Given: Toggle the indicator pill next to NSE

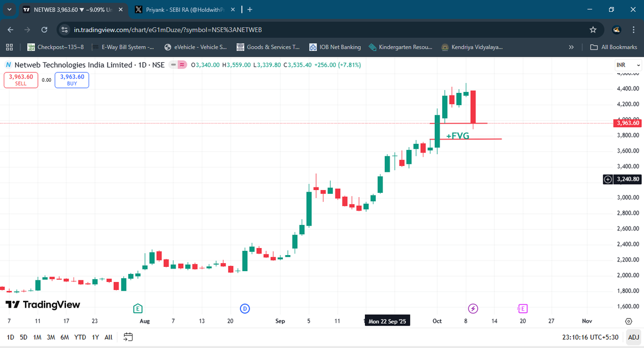Looking at the screenshot, I should (178, 64).
